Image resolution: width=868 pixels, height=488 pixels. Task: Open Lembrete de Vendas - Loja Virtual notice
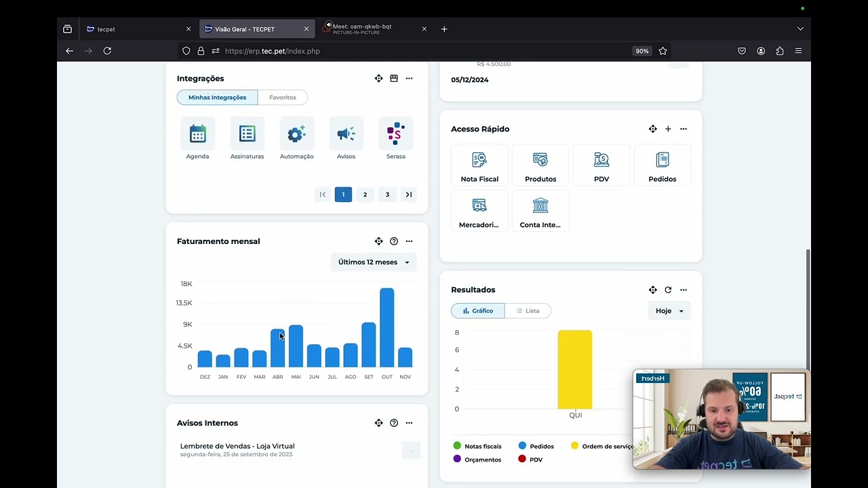[237, 446]
